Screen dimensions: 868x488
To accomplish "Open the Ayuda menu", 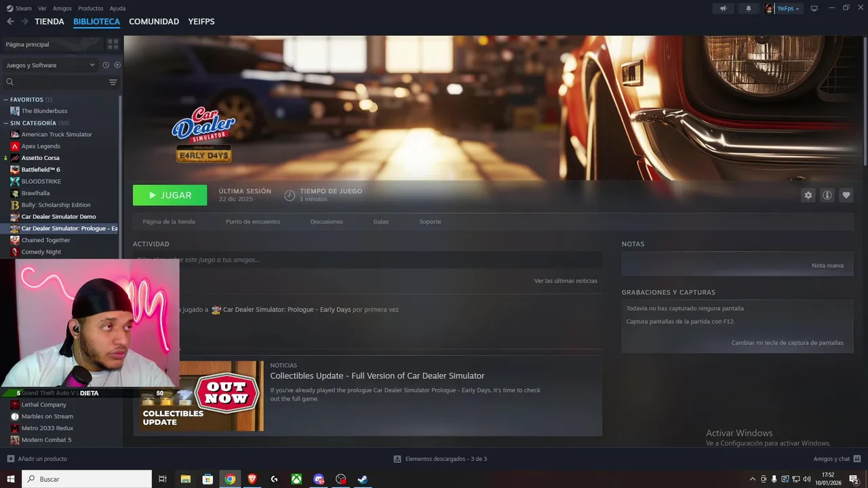I will 117,8.
